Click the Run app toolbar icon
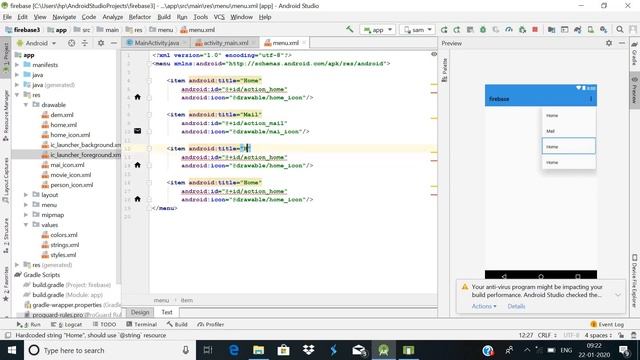This screenshot has height=360, width=640. [x=444, y=30]
